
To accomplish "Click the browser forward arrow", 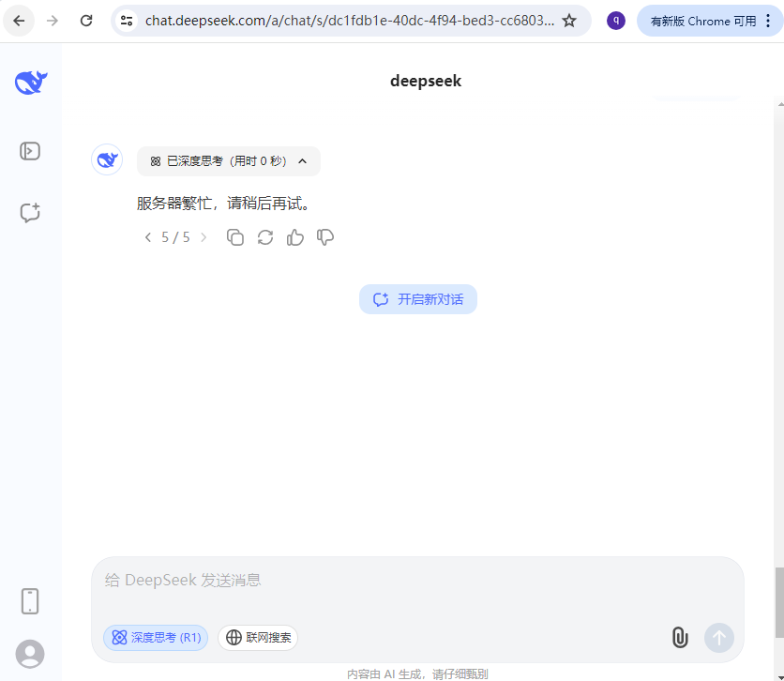I will [x=53, y=21].
